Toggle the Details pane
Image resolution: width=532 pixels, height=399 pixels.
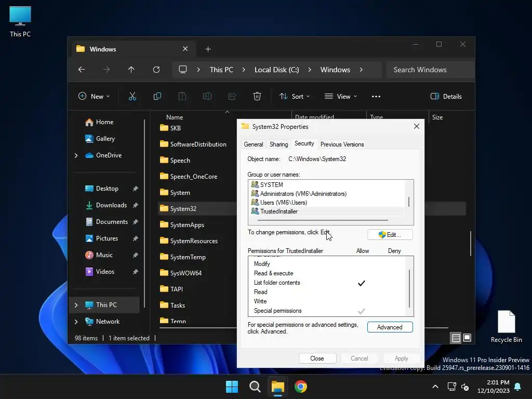446,96
